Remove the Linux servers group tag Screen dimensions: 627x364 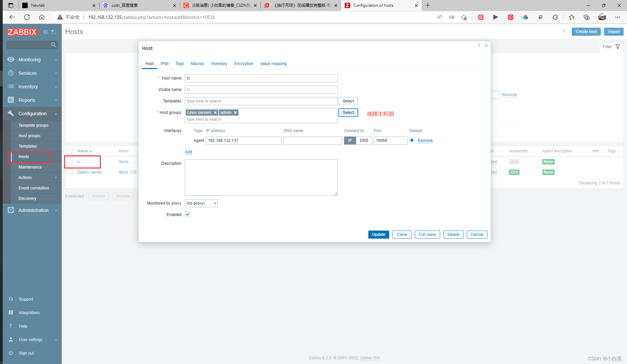[215, 113]
